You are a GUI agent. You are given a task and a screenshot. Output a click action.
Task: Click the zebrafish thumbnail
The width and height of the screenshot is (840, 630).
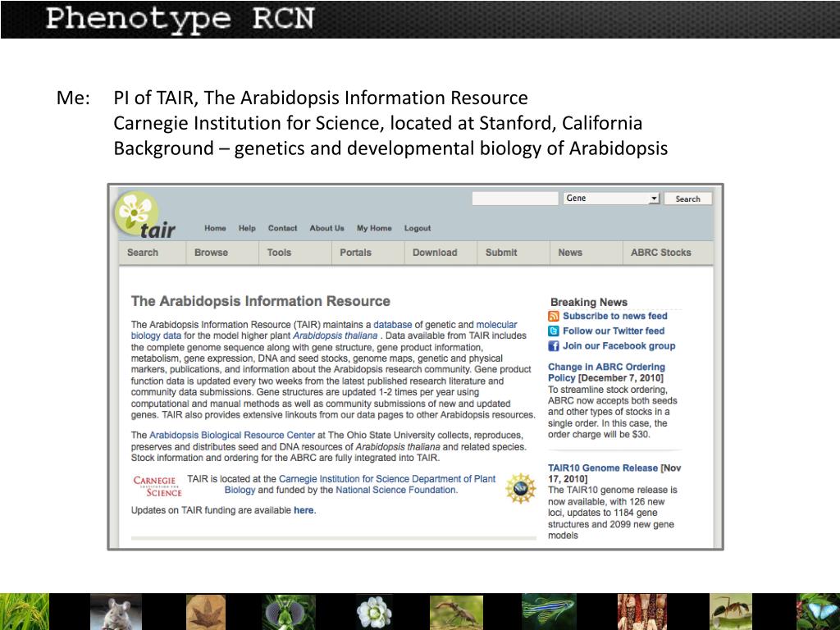click(x=549, y=612)
